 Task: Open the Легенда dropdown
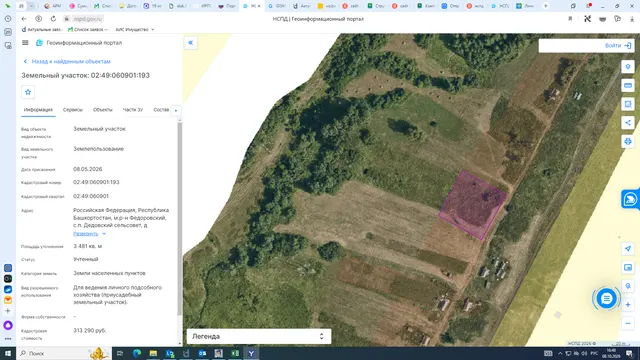click(259, 336)
